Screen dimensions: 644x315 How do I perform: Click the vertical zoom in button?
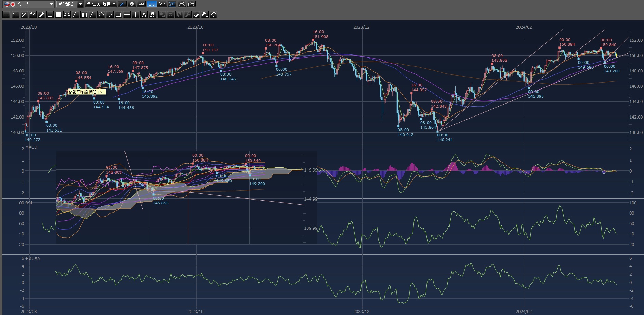[191, 4]
